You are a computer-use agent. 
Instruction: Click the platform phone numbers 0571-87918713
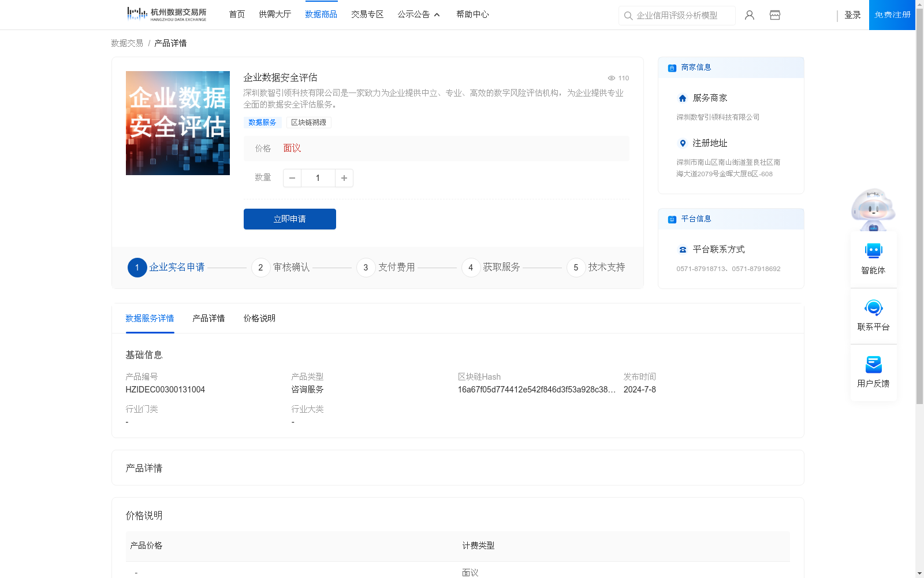[x=728, y=269]
